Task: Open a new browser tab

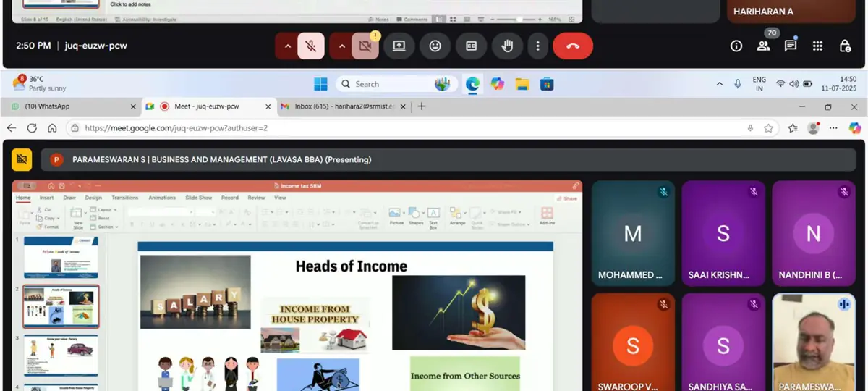Action: click(422, 106)
